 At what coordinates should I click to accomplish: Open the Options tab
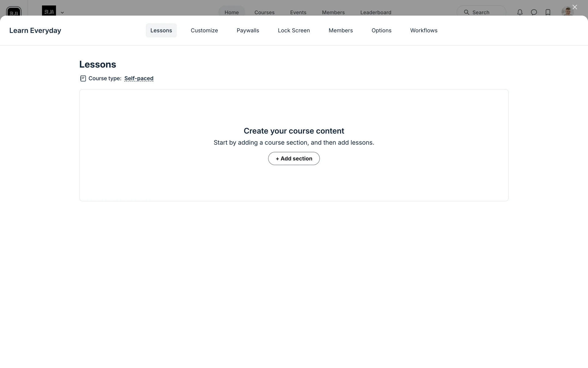pyautogui.click(x=381, y=30)
